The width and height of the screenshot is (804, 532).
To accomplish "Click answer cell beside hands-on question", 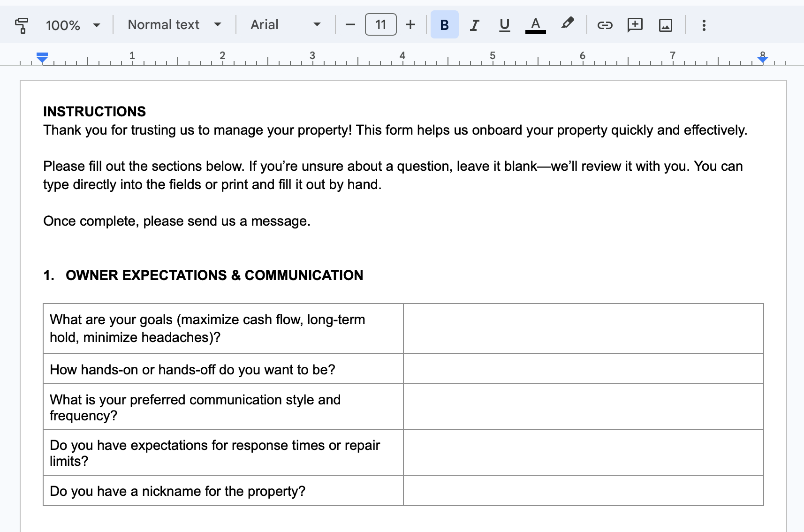I will 584,369.
